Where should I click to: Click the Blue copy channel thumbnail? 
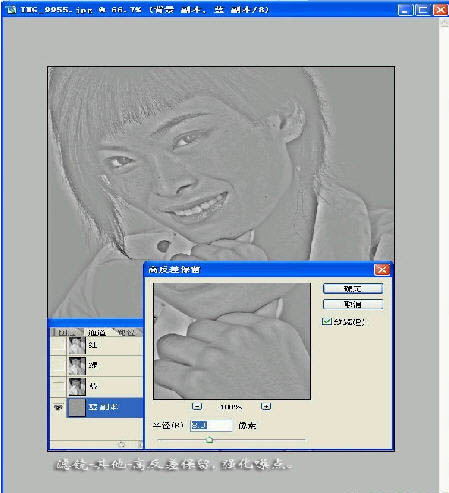tap(77, 407)
